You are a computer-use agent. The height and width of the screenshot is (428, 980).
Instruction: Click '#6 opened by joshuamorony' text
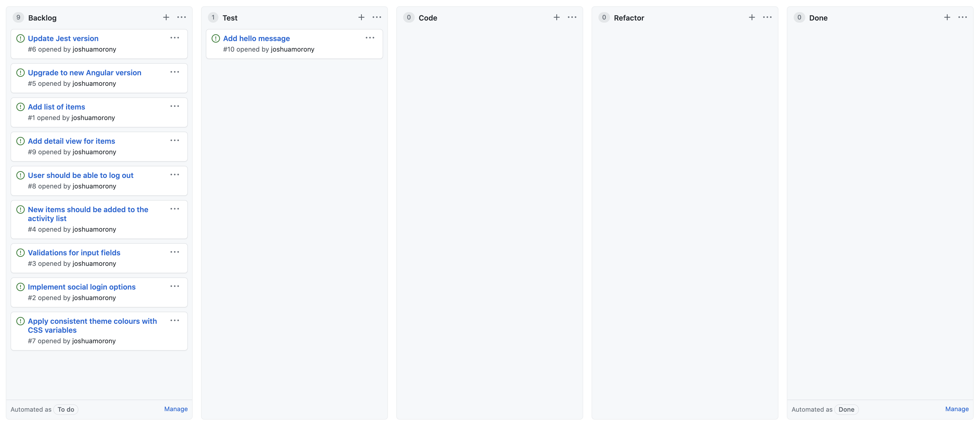[x=72, y=49]
